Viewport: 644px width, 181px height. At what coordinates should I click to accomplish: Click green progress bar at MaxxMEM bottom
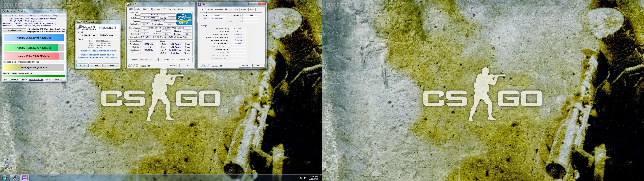click(x=34, y=76)
